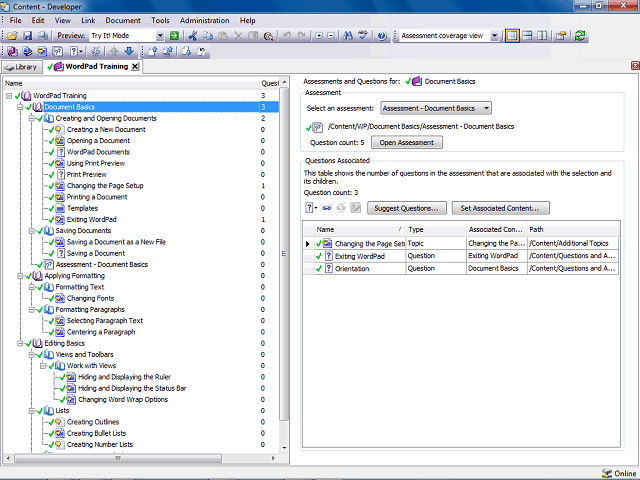Open Help via blue question icon
This screenshot has height=480, width=640.
382,36
